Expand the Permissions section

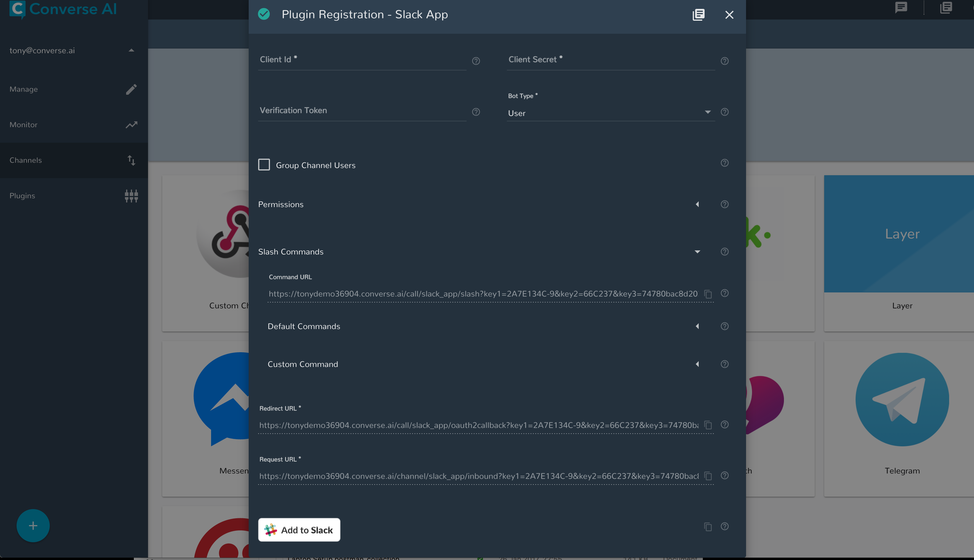click(697, 204)
